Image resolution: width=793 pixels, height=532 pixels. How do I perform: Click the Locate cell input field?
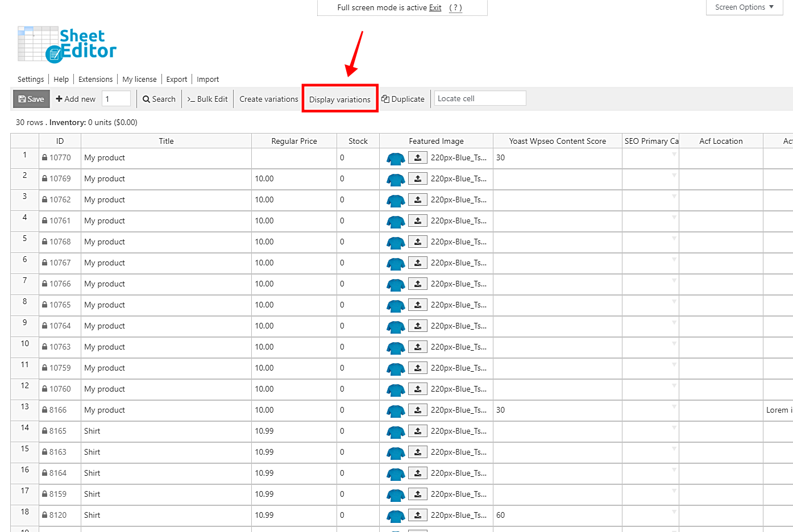[480, 99]
